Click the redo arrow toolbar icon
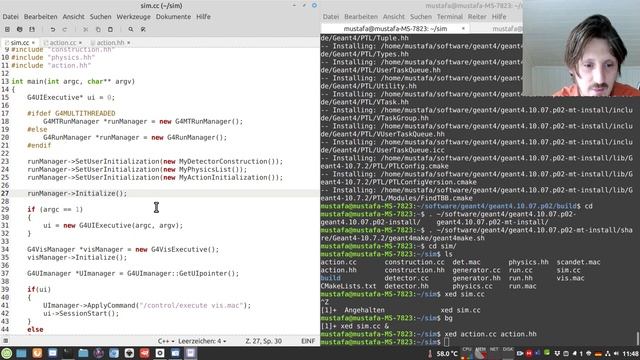640x360 pixels. pyautogui.click(x=65, y=29)
